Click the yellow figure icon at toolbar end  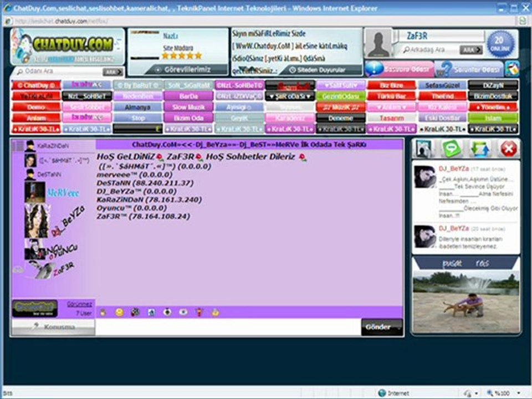click(216, 313)
